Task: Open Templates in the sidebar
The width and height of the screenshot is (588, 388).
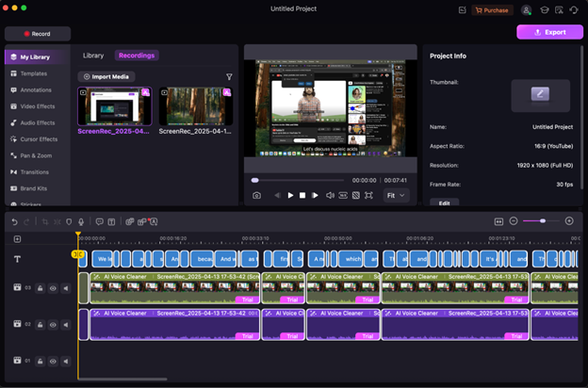Action: [x=34, y=73]
